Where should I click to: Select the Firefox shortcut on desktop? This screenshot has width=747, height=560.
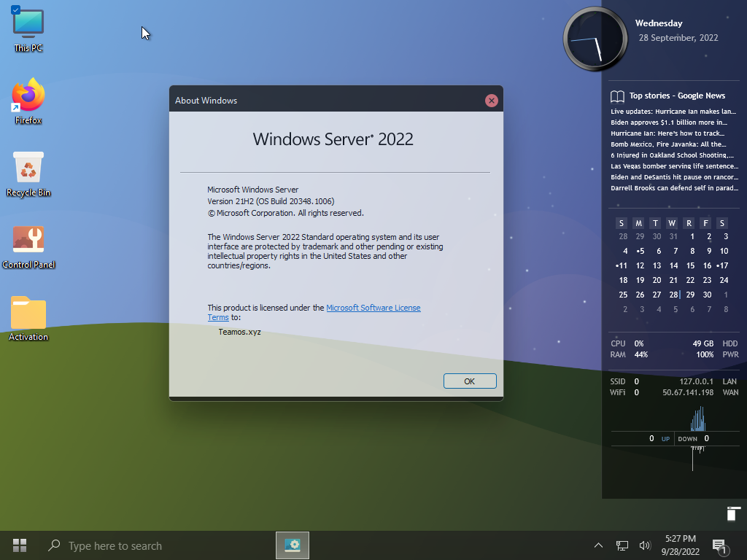tap(28, 96)
